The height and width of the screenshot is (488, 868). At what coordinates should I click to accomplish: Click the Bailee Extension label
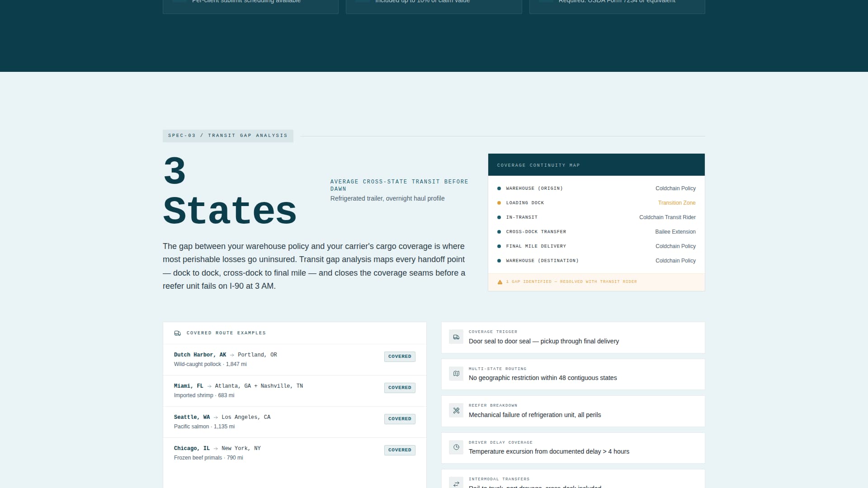675,232
